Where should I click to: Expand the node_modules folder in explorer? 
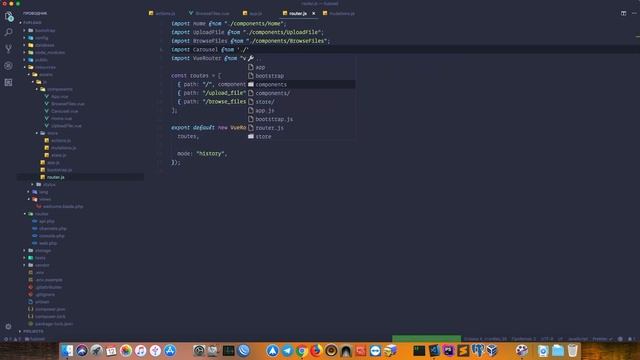click(x=49, y=53)
